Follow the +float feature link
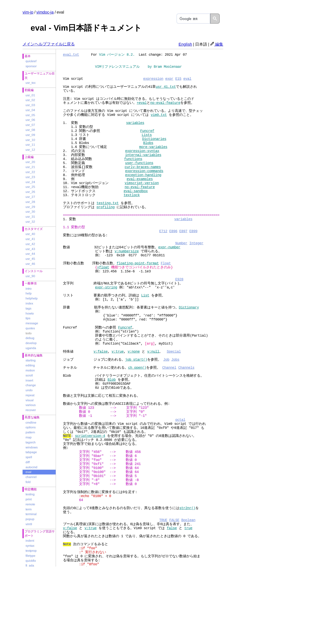Screen dimensions: 322x644 point(103,267)
